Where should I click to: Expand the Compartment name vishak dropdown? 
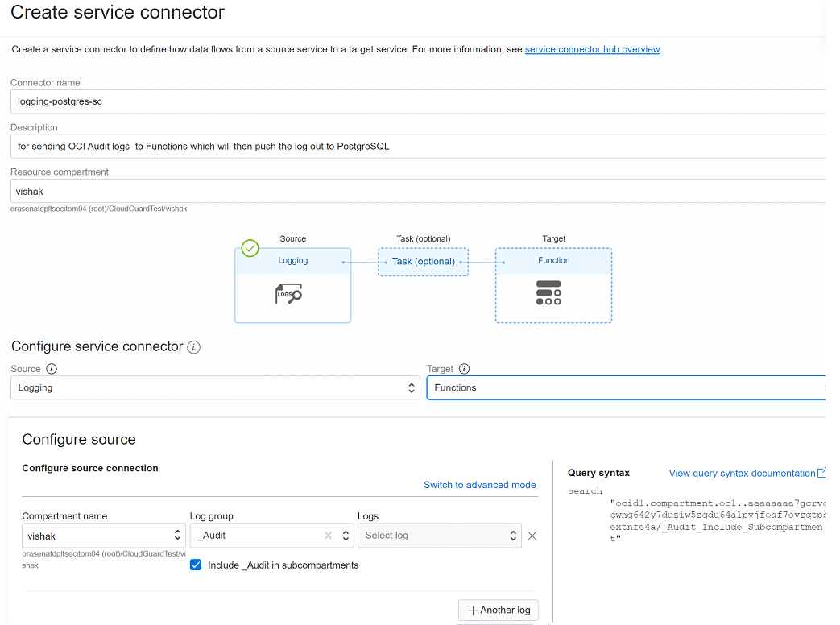tap(104, 536)
